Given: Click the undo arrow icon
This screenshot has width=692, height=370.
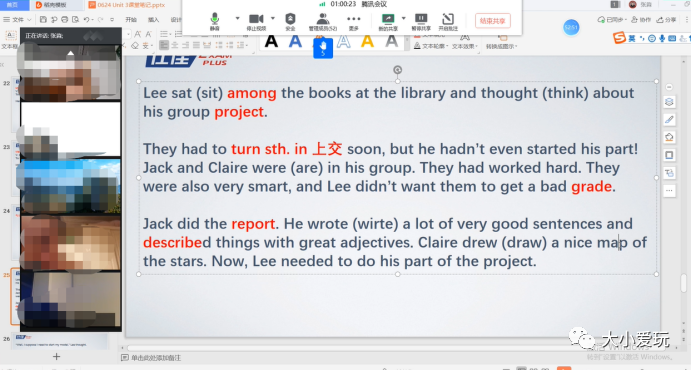Looking at the screenshot, I should tap(86, 19).
